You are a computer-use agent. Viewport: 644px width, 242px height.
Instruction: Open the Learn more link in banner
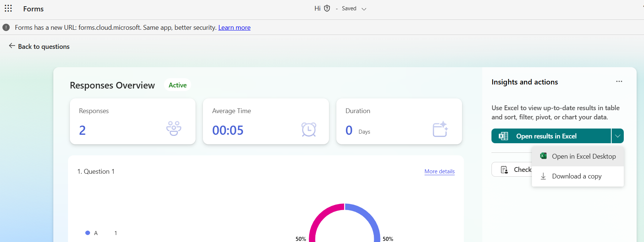234,28
